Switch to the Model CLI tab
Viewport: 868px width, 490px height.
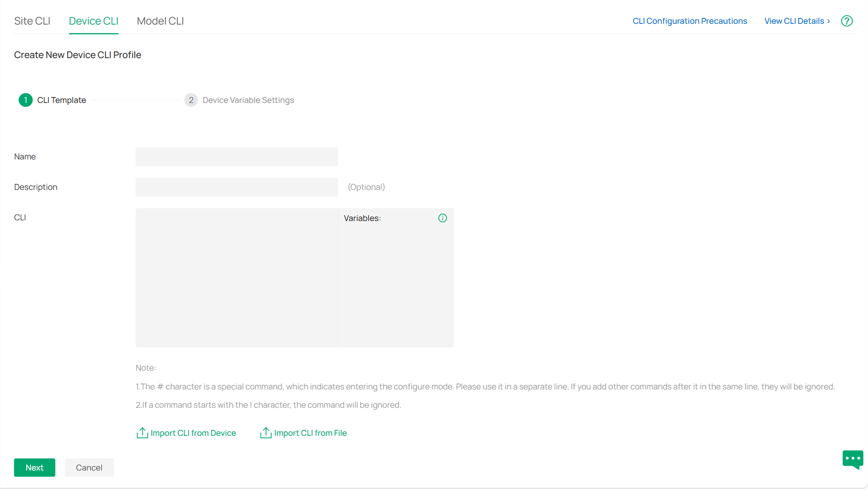[x=160, y=21]
